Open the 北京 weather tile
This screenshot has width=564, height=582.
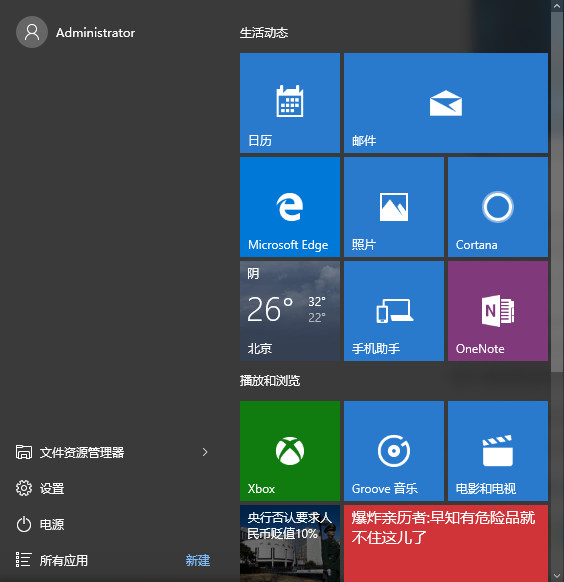click(x=290, y=311)
